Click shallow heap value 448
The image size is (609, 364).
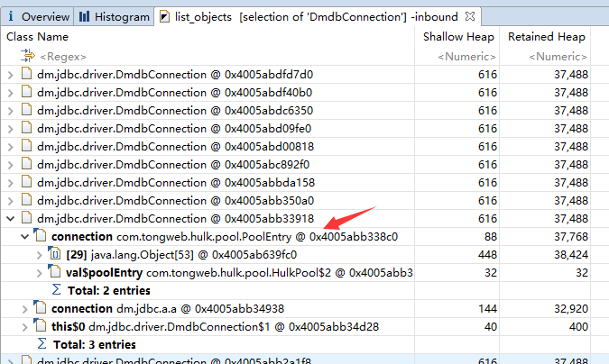[x=487, y=255]
